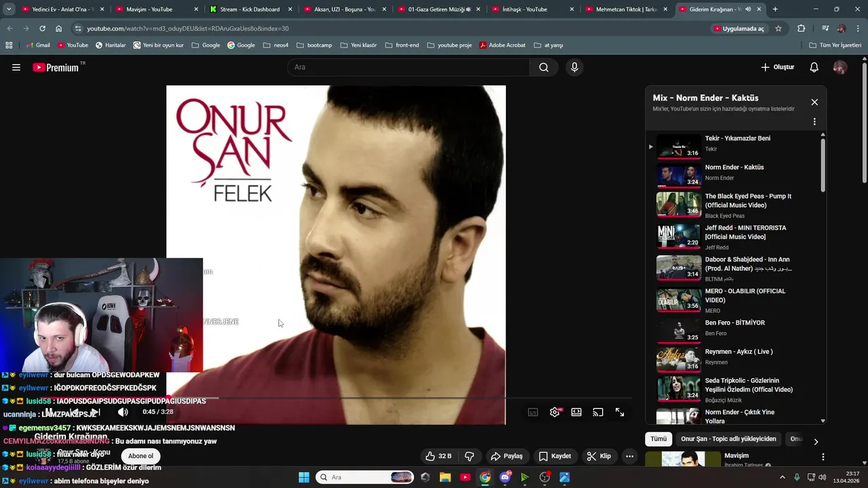Expand Chrome tab search dropdown
This screenshot has height=488, width=868.
[8, 9]
